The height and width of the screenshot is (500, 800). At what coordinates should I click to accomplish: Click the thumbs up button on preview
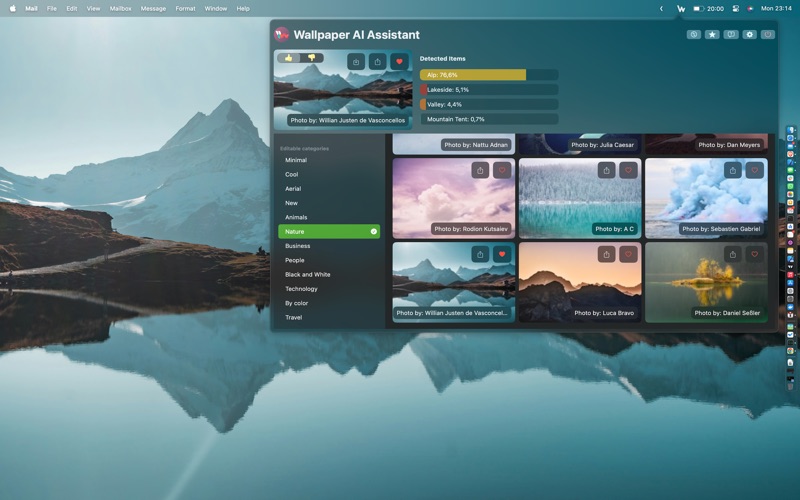coord(289,58)
